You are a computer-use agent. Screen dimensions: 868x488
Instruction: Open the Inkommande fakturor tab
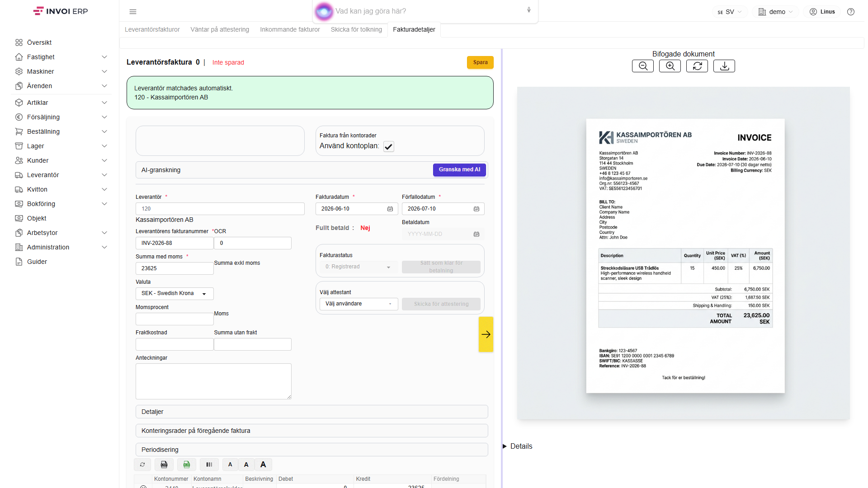coord(290,29)
